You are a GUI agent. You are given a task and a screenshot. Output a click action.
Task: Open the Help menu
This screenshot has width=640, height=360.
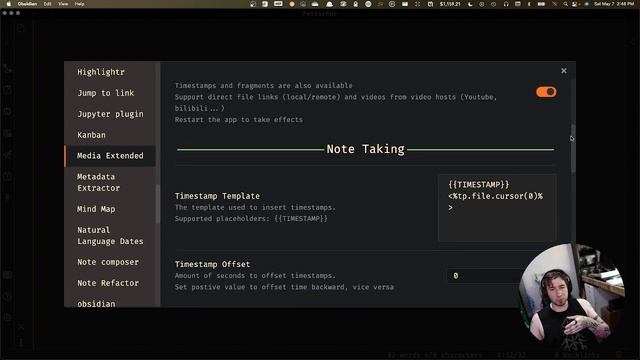pos(80,4)
